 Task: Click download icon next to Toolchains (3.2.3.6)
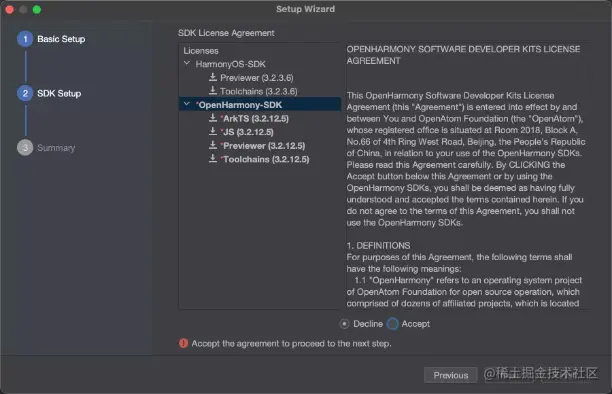point(213,91)
